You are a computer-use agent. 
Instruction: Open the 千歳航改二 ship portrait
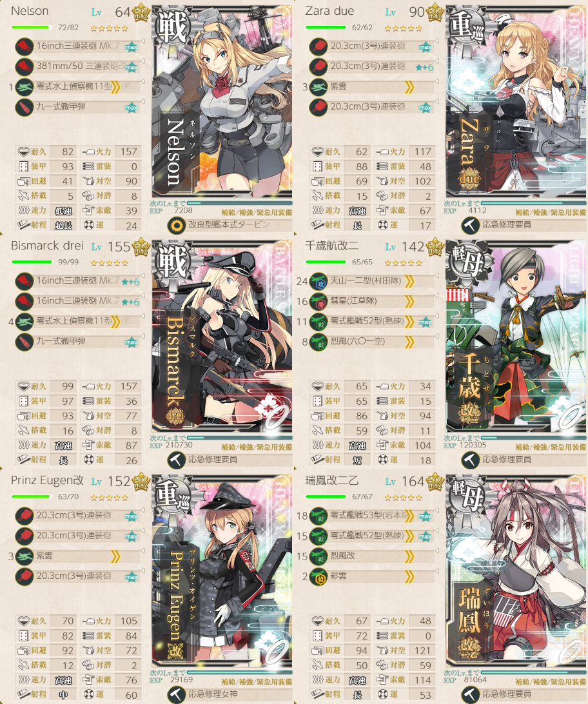(x=516, y=336)
